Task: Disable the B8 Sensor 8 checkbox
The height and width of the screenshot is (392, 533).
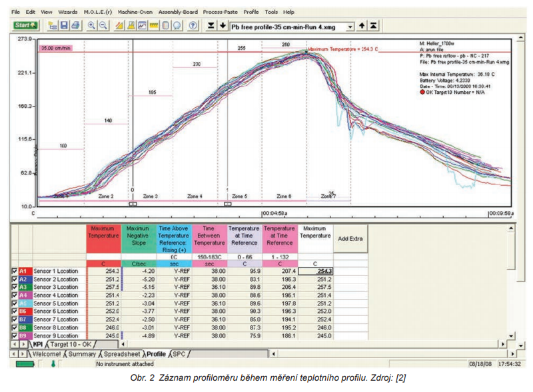Action: (15, 327)
